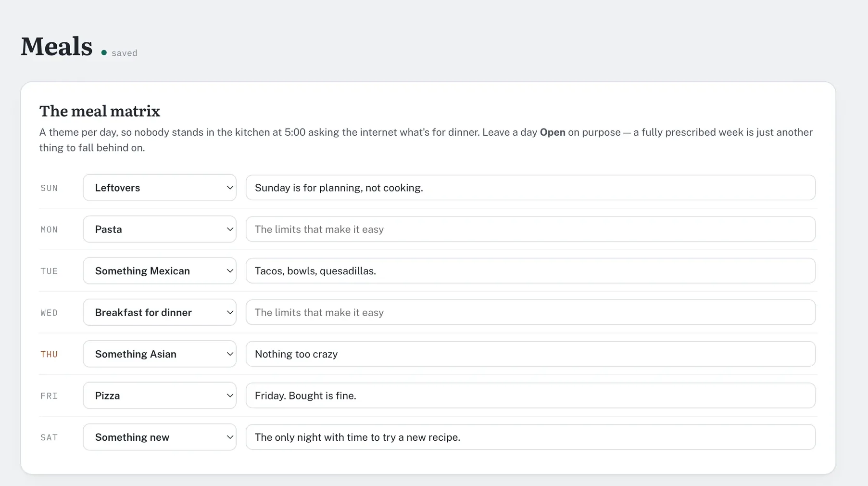Click the green saved status dot
This screenshot has width=868, height=486.
(x=104, y=52)
